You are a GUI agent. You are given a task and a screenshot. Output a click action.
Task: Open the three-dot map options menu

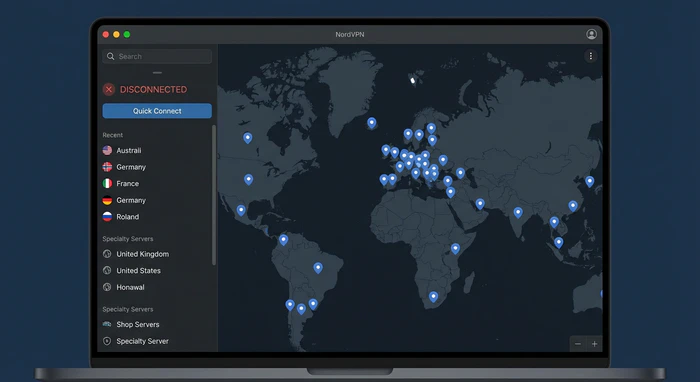point(591,56)
